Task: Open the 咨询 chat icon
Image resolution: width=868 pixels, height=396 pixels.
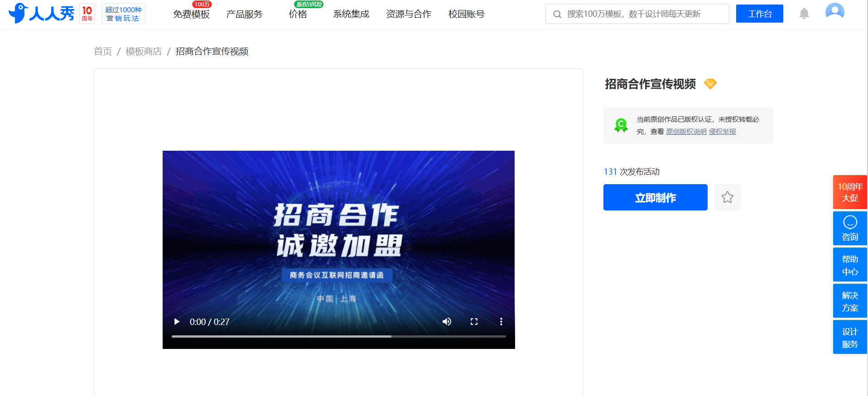Action: pos(850,229)
